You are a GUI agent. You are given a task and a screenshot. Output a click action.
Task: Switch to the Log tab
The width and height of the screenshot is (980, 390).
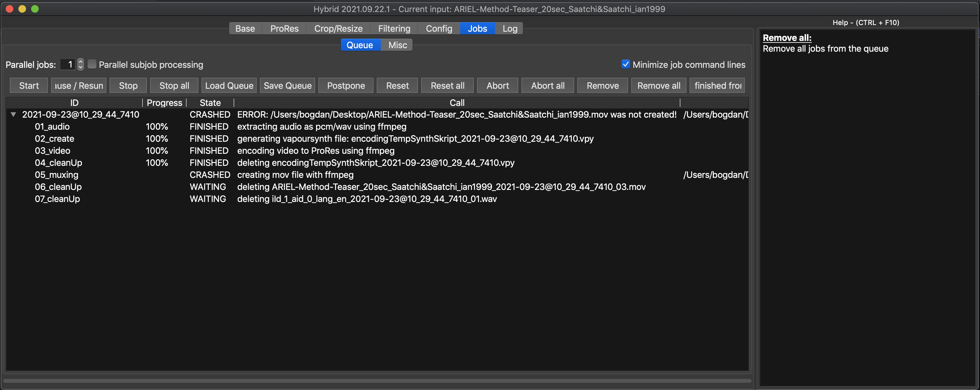point(509,29)
